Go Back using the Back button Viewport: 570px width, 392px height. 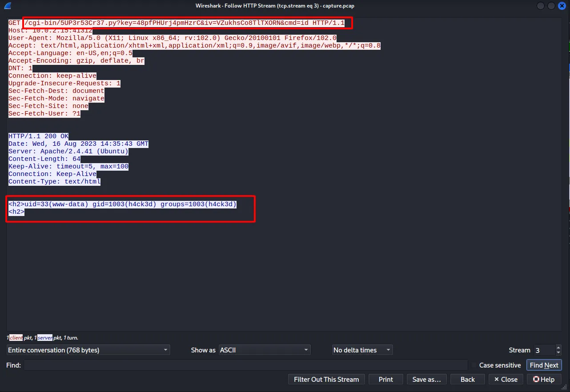click(x=467, y=379)
